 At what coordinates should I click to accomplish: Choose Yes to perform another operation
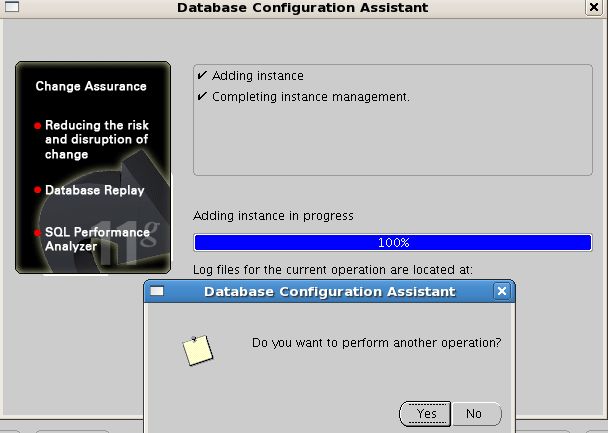[x=425, y=414]
